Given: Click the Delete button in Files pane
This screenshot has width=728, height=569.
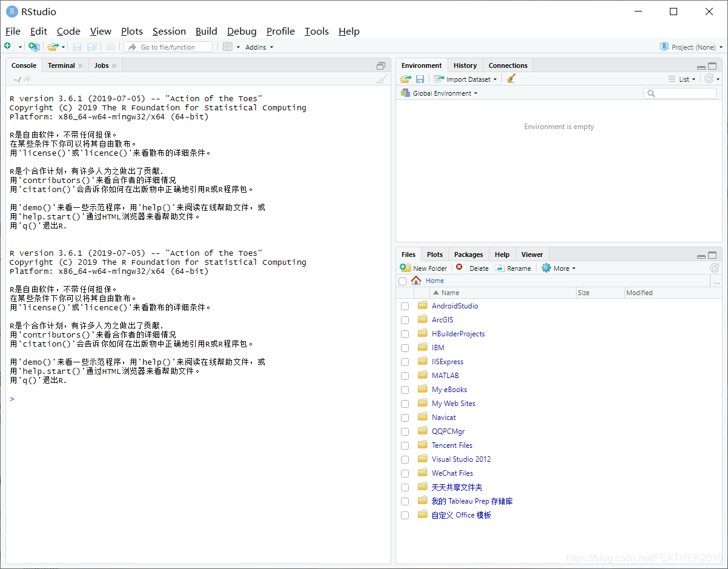Looking at the screenshot, I should [x=472, y=268].
